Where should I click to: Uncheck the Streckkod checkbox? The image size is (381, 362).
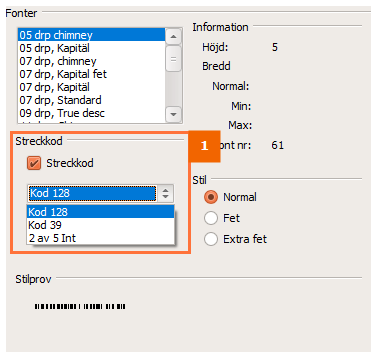34,163
